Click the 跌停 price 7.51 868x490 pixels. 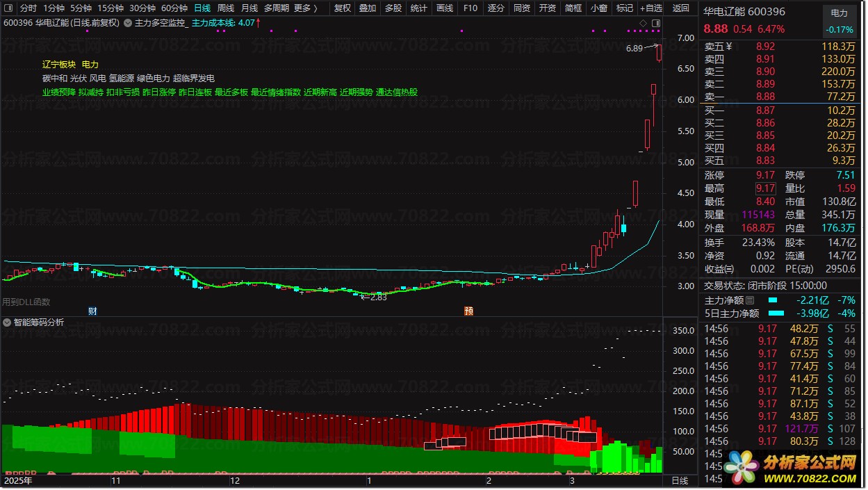pos(846,175)
